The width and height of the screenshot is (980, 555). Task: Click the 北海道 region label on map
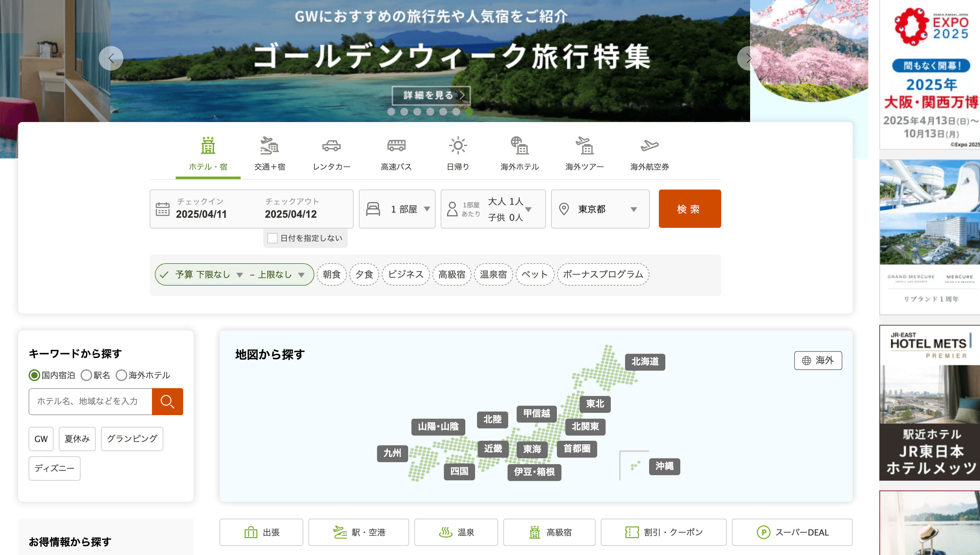[x=645, y=361]
